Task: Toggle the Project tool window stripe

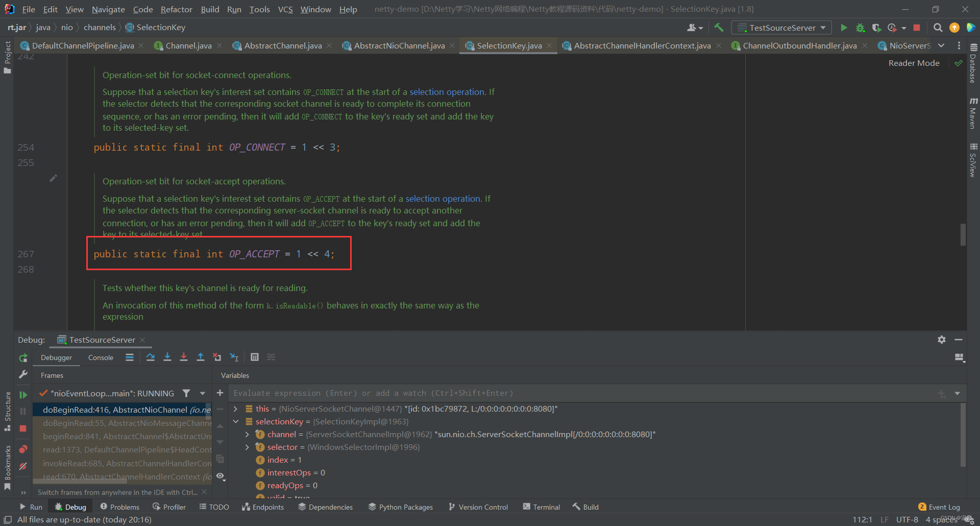Action: pos(7,57)
